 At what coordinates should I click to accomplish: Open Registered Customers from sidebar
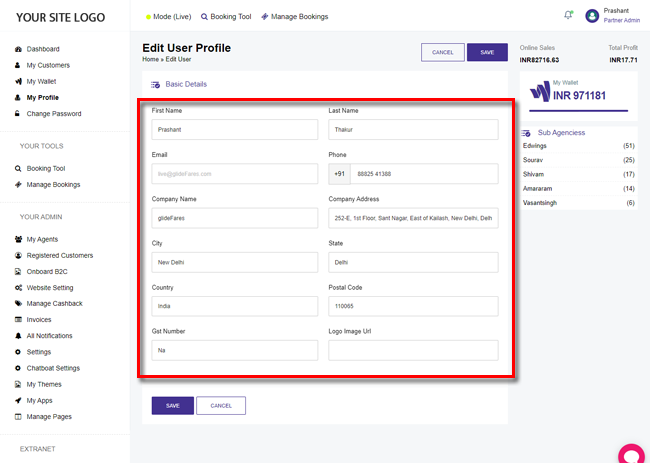click(x=59, y=255)
